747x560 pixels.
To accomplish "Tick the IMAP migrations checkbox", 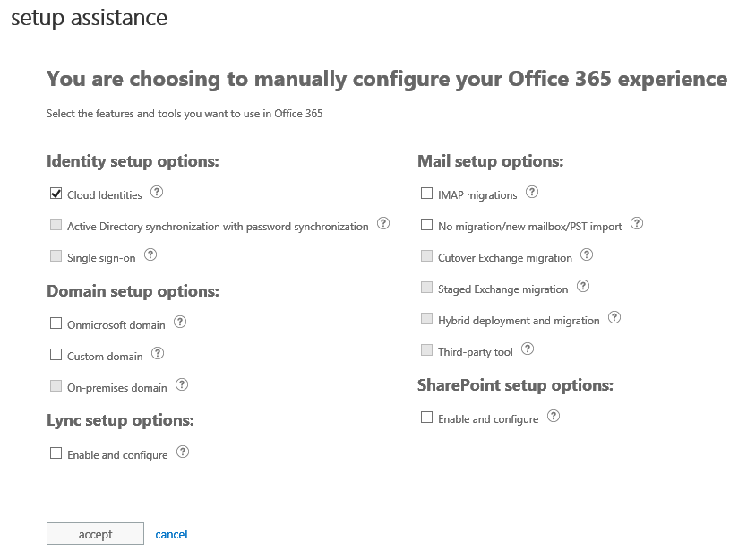I will [x=427, y=194].
